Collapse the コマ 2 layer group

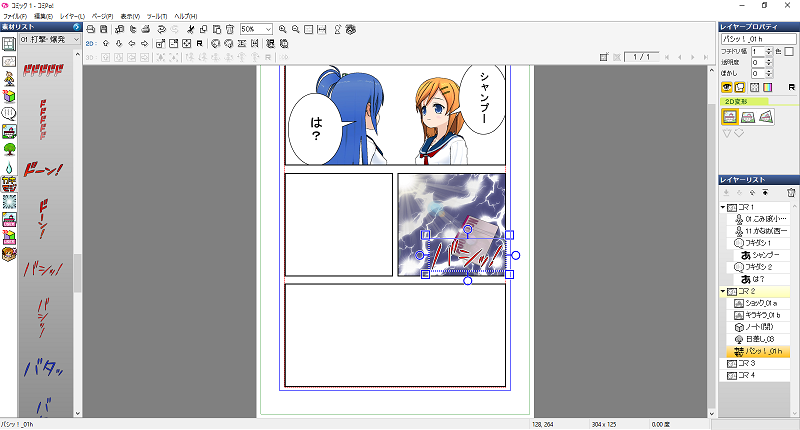pos(723,291)
